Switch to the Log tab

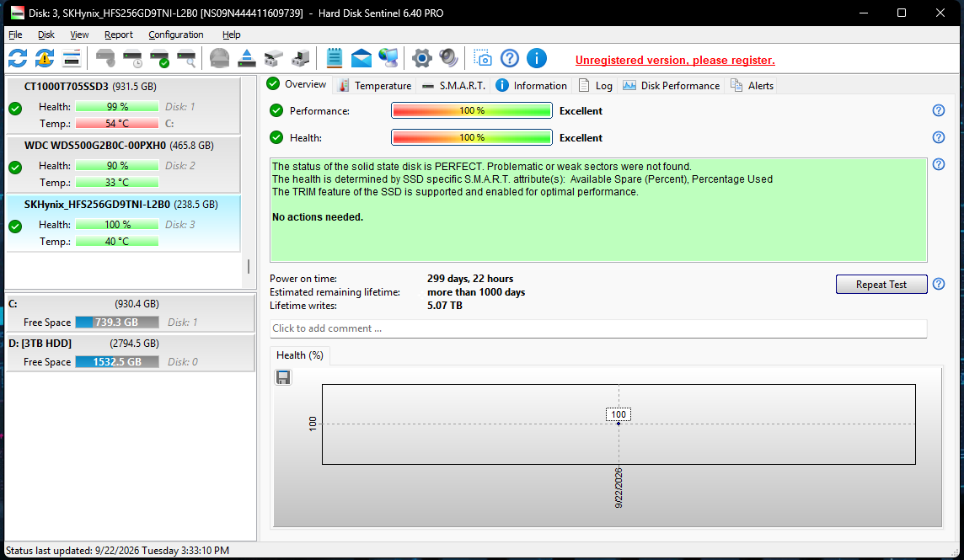click(x=596, y=85)
